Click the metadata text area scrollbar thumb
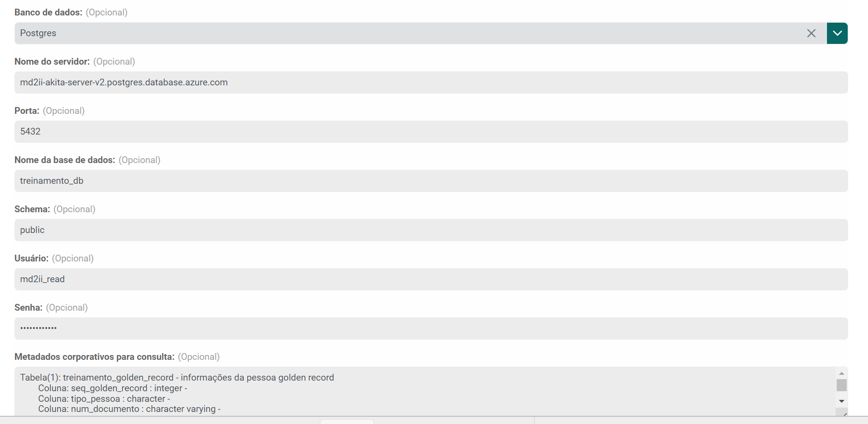868x424 pixels. click(x=841, y=385)
